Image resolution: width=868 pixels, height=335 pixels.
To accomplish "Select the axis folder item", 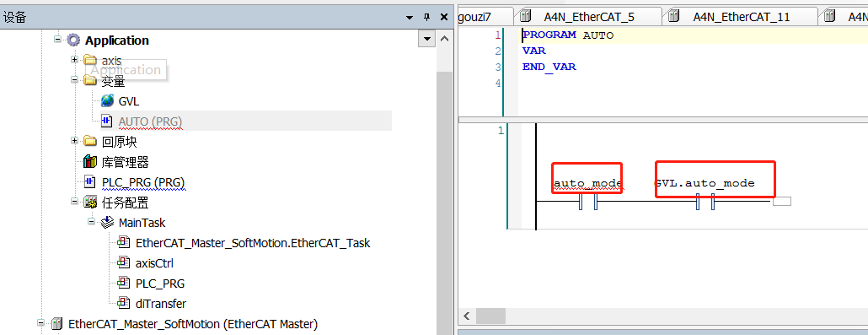I will 112,61.
